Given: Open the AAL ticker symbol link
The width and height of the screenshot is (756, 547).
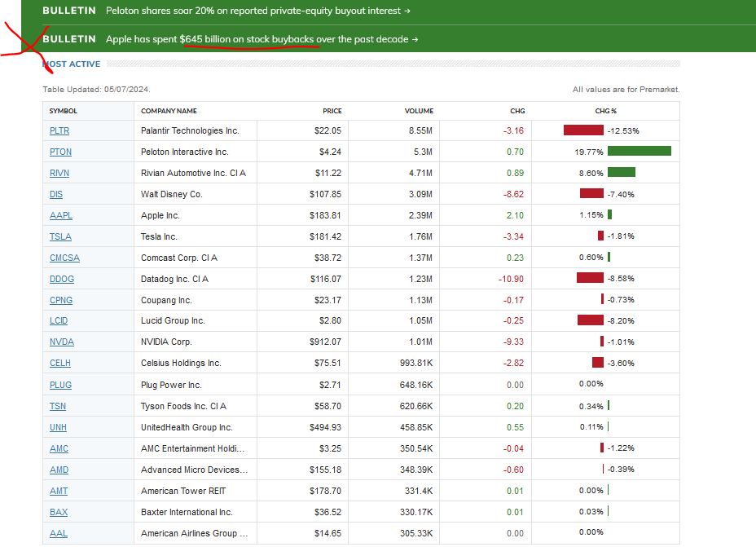Looking at the screenshot, I should pyautogui.click(x=59, y=533).
